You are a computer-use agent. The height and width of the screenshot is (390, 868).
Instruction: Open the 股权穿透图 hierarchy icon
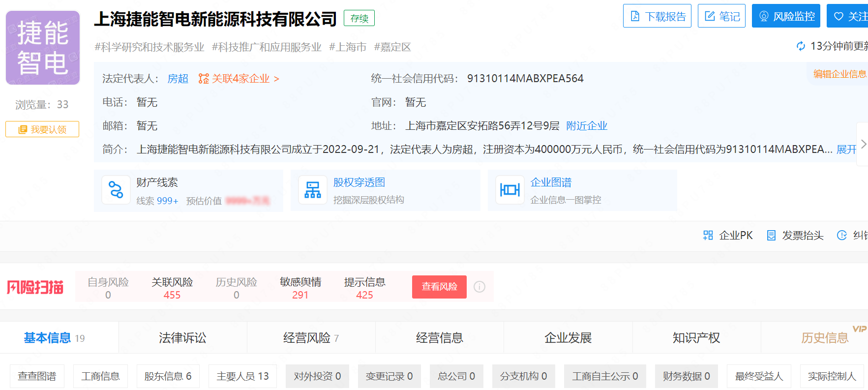tap(313, 190)
